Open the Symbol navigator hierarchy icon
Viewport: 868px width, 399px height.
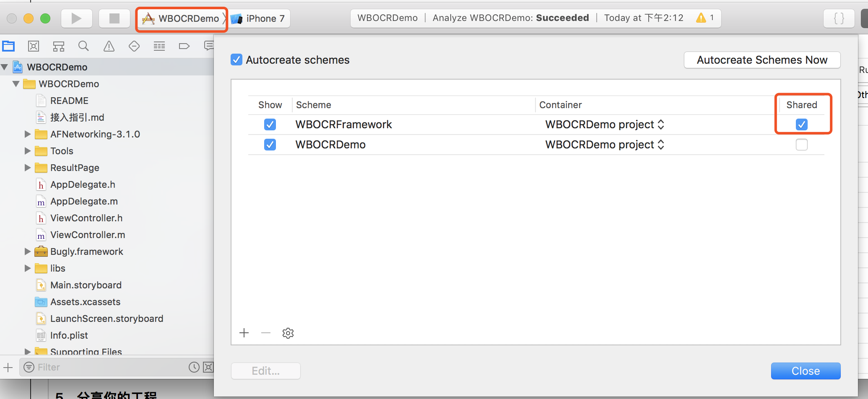point(59,46)
